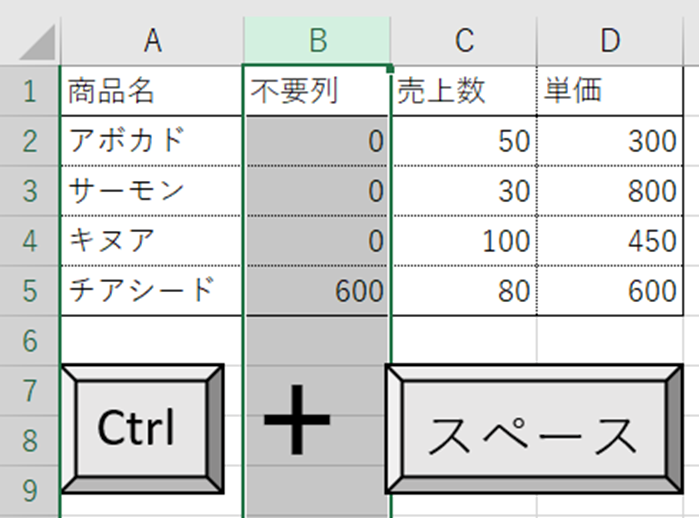Select column C header
The width and height of the screenshot is (699, 518).
coord(464,41)
